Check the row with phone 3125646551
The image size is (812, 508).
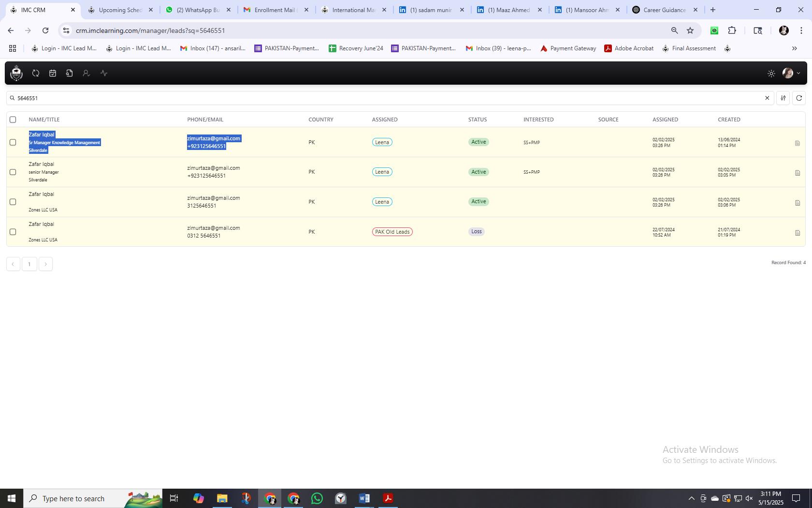pyautogui.click(x=13, y=202)
